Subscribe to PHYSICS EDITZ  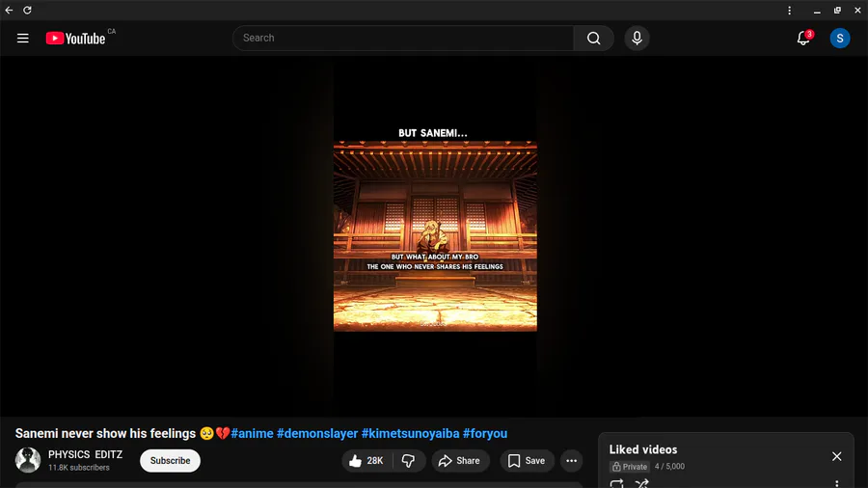tap(170, 460)
